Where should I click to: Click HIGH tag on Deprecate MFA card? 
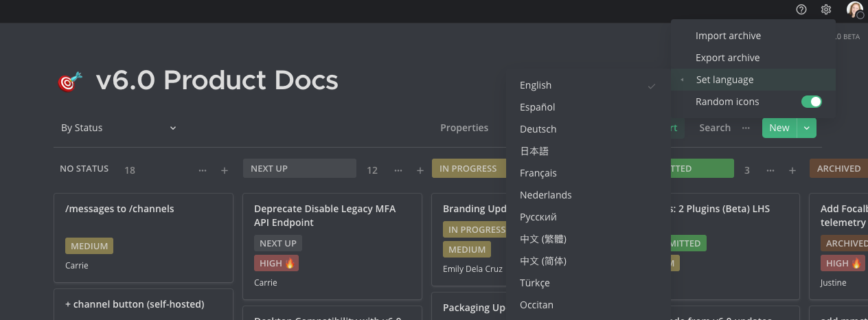tap(276, 263)
